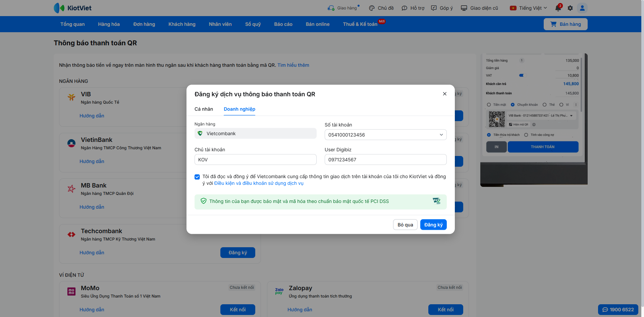Call the 1900 6522 support button
The width and height of the screenshot is (644, 317).
coord(618,310)
